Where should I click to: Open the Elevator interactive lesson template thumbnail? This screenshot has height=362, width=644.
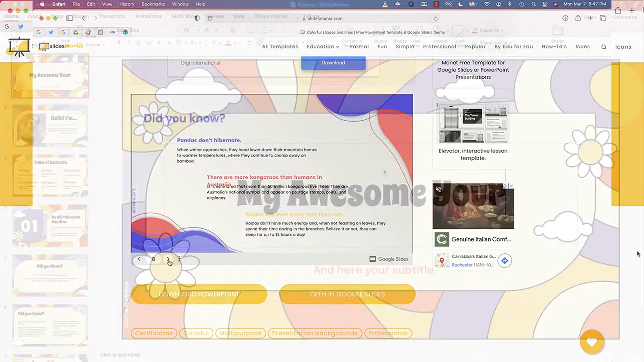click(x=473, y=123)
